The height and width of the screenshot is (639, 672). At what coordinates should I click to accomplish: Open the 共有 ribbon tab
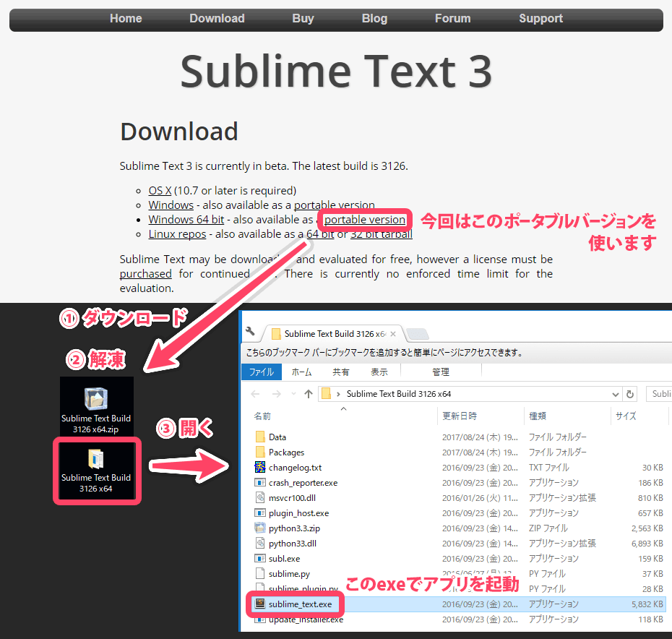point(341,372)
